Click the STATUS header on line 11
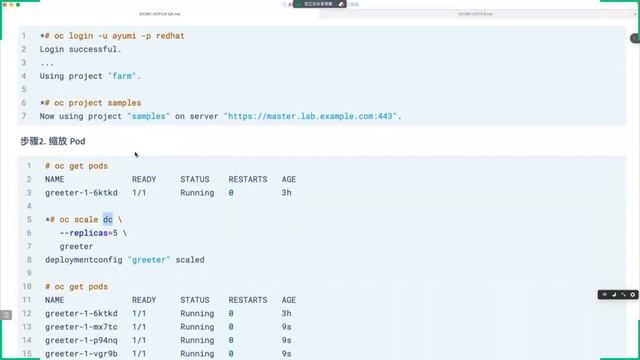Viewport: 640px width, 360px height. pos(195,300)
